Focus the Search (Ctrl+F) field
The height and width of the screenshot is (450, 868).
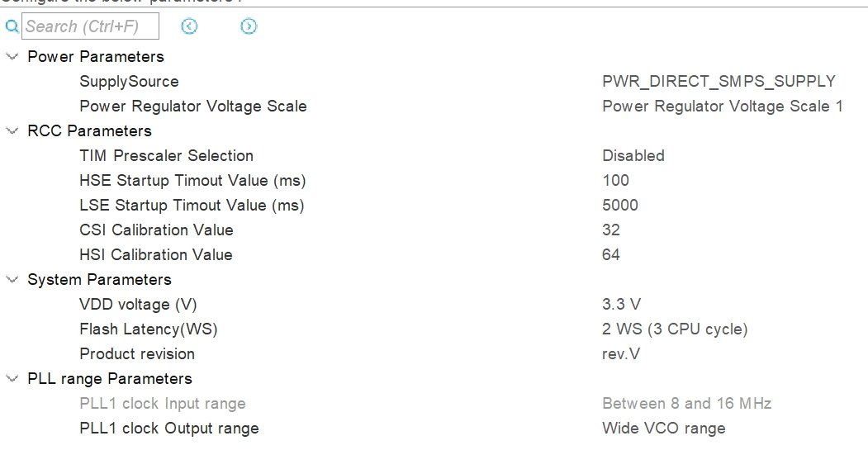point(90,26)
